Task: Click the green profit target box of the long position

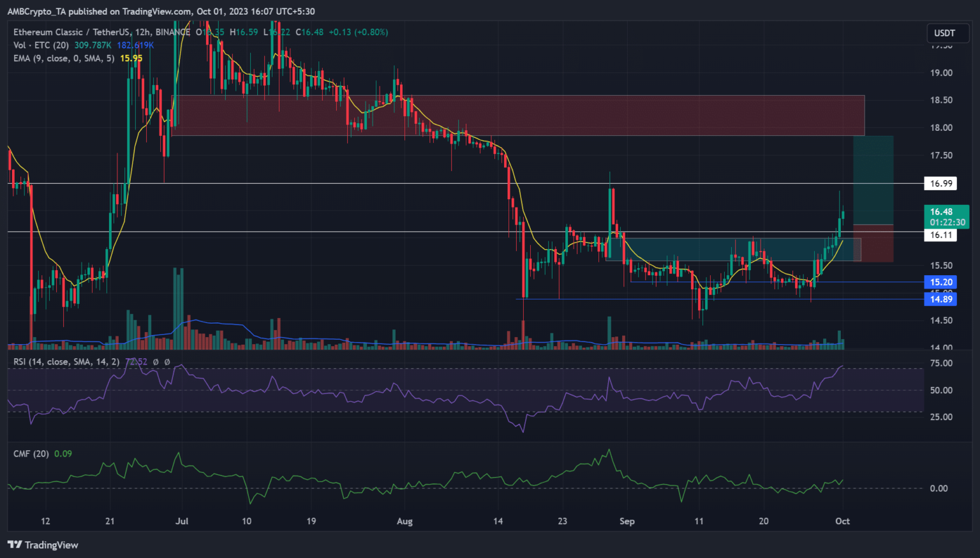Action: pyautogui.click(x=873, y=179)
